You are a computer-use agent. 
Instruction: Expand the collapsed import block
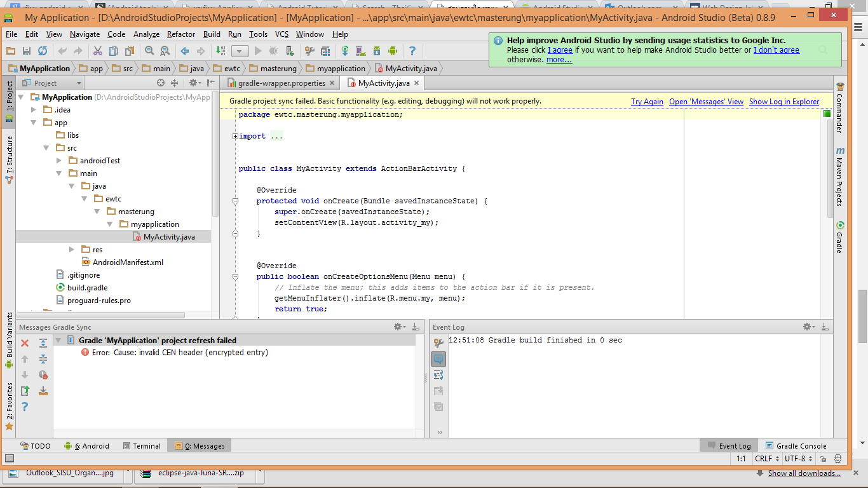(235, 136)
